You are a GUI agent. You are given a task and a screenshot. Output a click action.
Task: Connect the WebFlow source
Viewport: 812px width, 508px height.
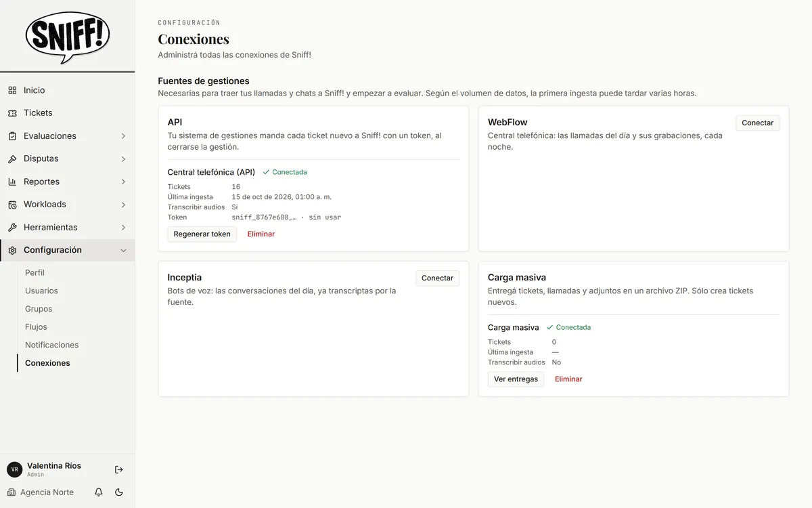(x=758, y=123)
